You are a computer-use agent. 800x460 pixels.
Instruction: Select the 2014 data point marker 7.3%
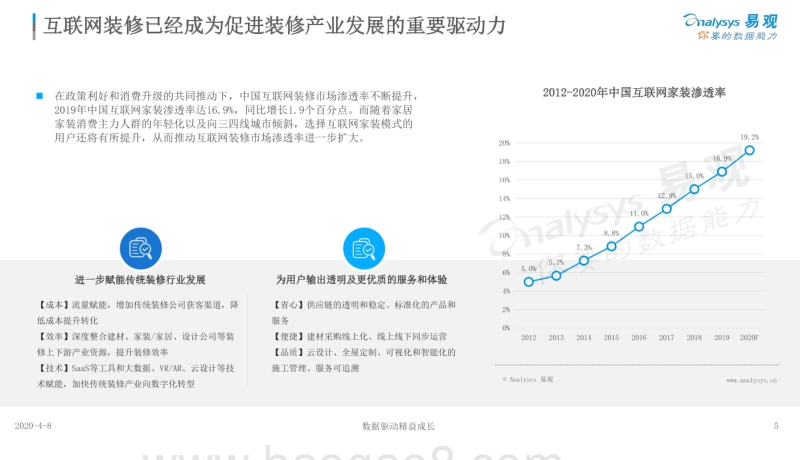(584, 261)
